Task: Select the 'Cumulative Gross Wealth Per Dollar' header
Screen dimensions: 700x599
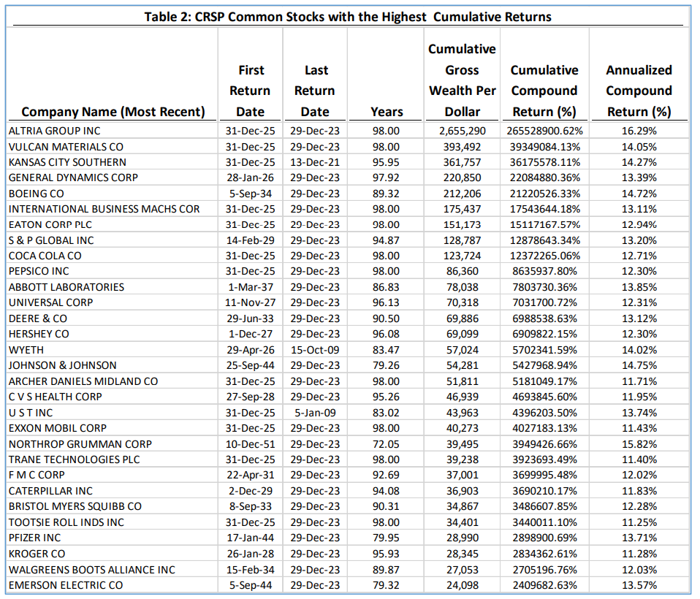Action: coord(462,80)
